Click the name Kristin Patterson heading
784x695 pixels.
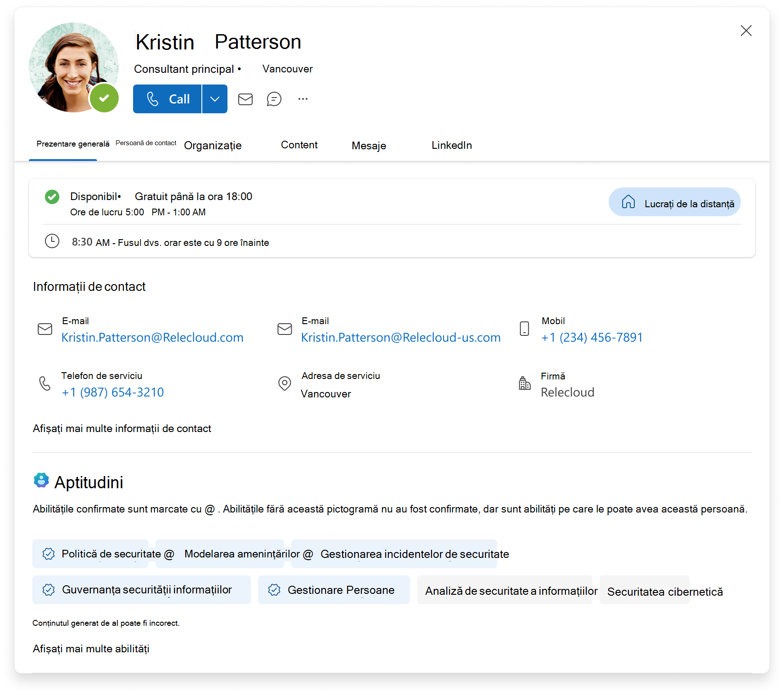pyautogui.click(x=218, y=42)
